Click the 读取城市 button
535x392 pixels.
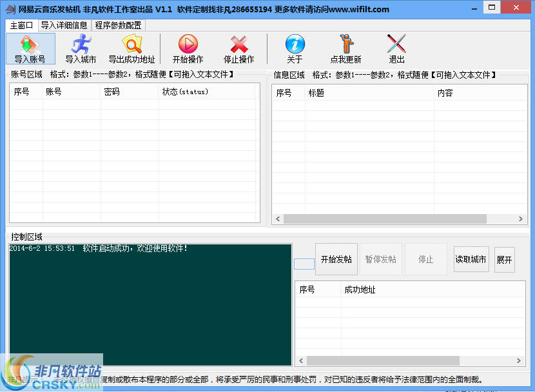pyautogui.click(x=471, y=259)
